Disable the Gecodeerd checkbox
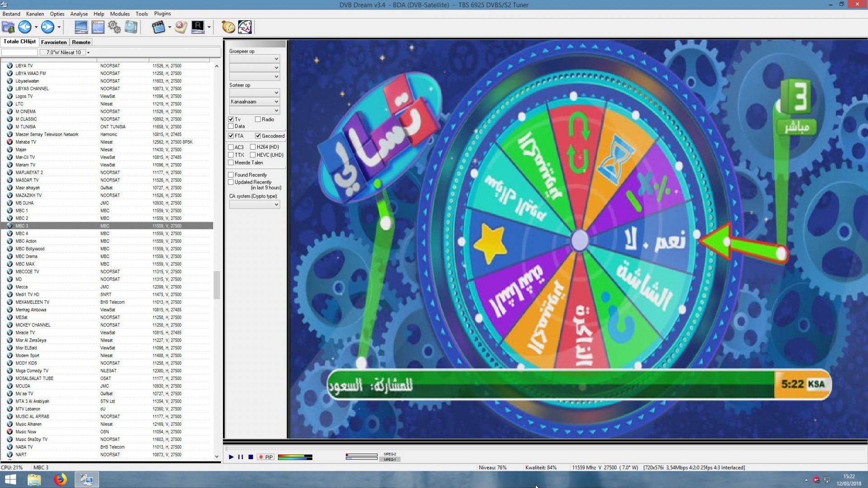Image resolution: width=868 pixels, height=488 pixels. click(x=258, y=136)
